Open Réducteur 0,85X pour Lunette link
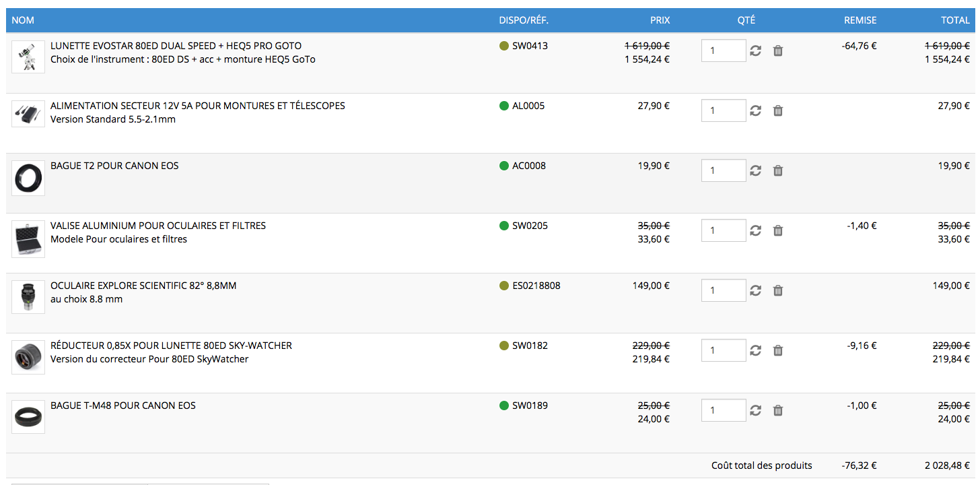This screenshot has height=485, width=980. point(171,346)
